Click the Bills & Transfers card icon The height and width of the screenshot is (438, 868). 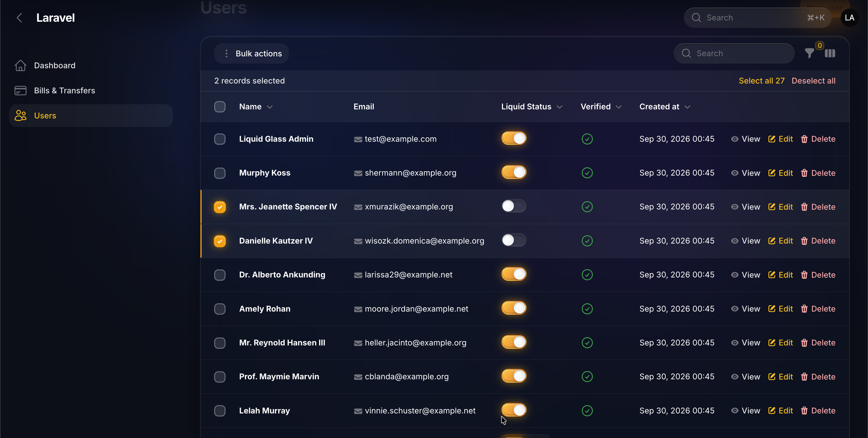click(x=21, y=91)
